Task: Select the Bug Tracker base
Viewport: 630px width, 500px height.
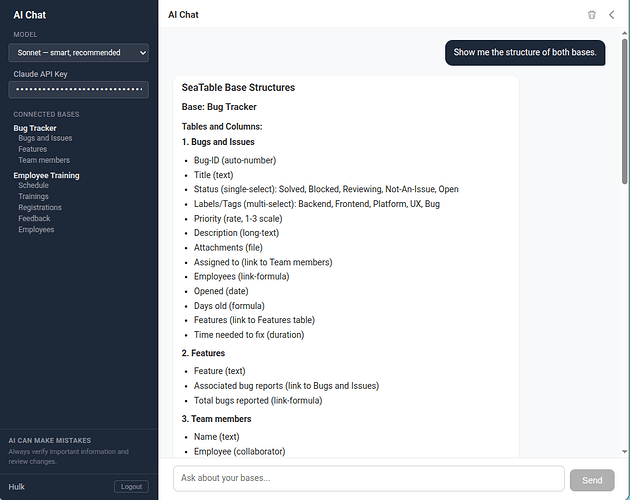Action: tap(35, 128)
